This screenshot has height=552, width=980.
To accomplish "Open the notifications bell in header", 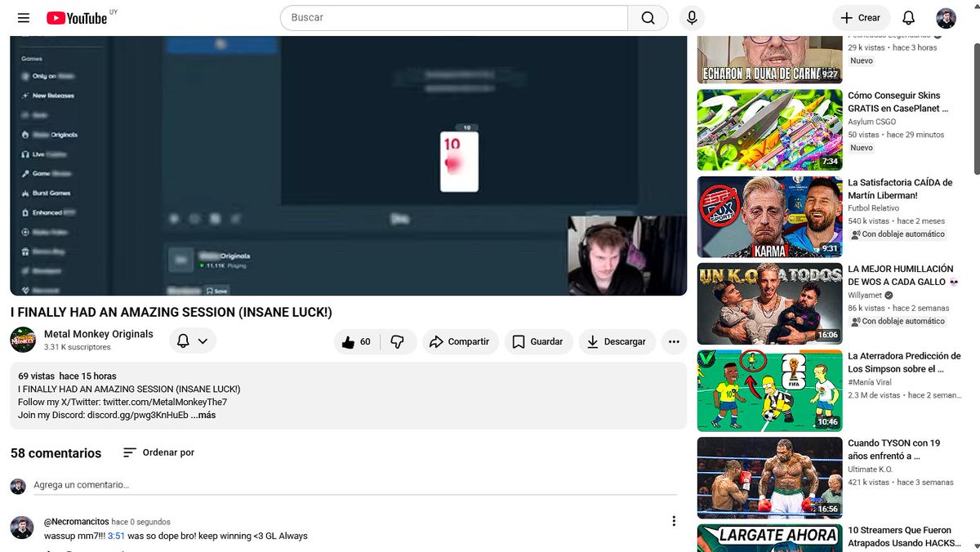I will pos(908,18).
